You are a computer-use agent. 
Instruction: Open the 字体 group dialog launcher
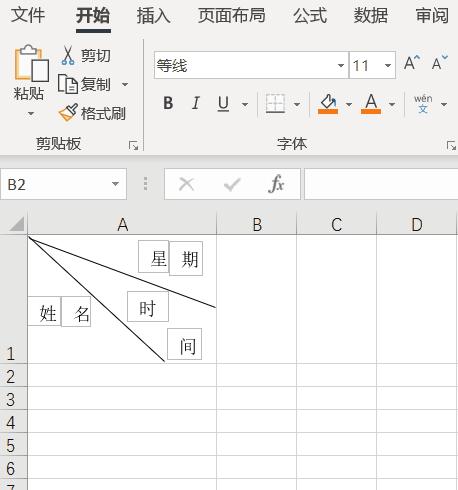click(451, 146)
